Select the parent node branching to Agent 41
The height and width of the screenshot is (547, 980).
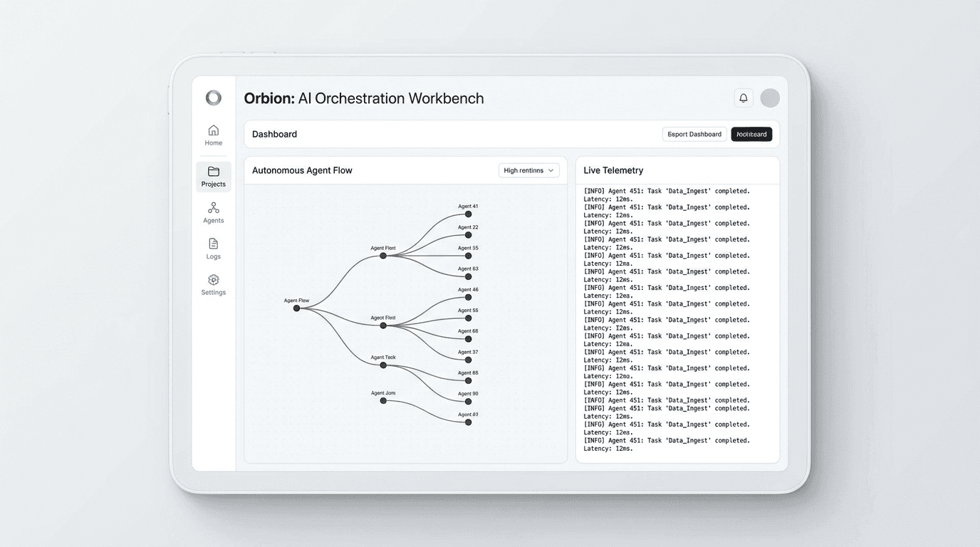(383, 256)
